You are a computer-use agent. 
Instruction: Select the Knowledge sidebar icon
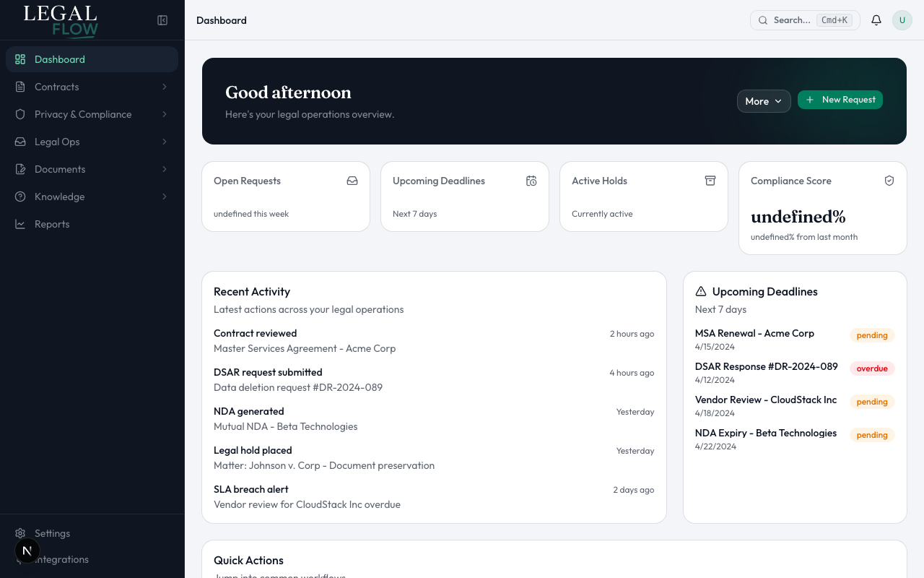click(x=20, y=197)
